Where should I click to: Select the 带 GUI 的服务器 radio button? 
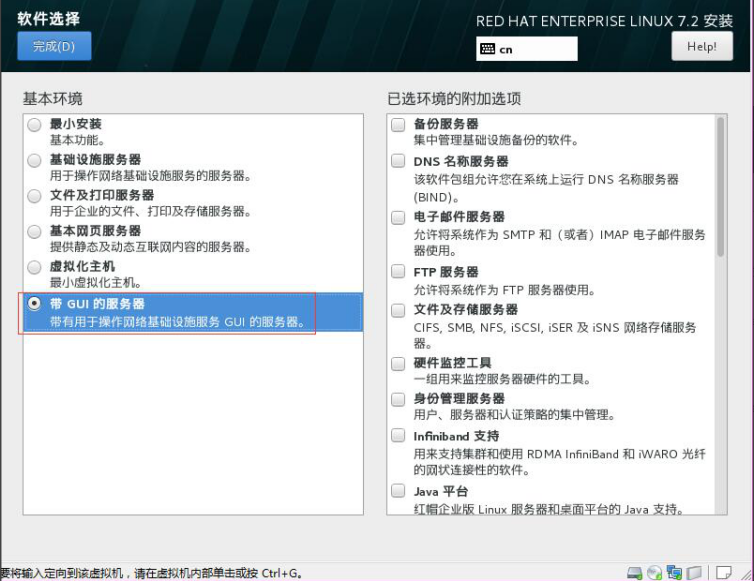tap(34, 304)
